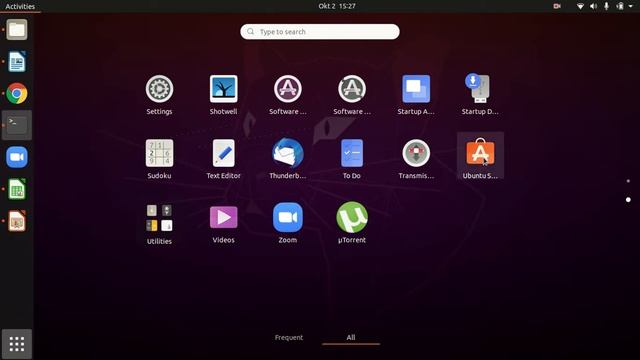Select the second app page dot
Viewport: 640px width, 360px height.
(x=628, y=200)
